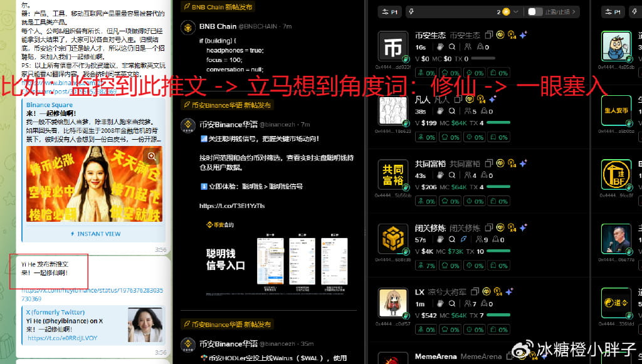Open the first 币安Binance华语 新帖发布 tag

click(227, 105)
